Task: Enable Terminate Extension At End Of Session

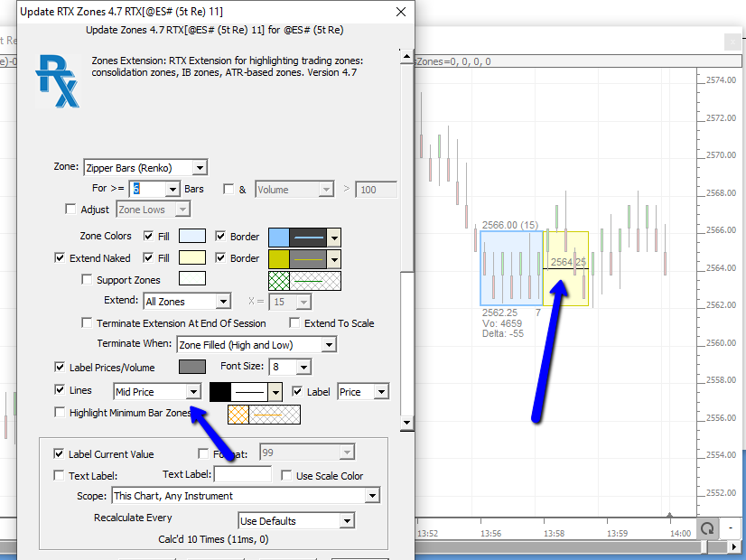Action: click(x=87, y=323)
